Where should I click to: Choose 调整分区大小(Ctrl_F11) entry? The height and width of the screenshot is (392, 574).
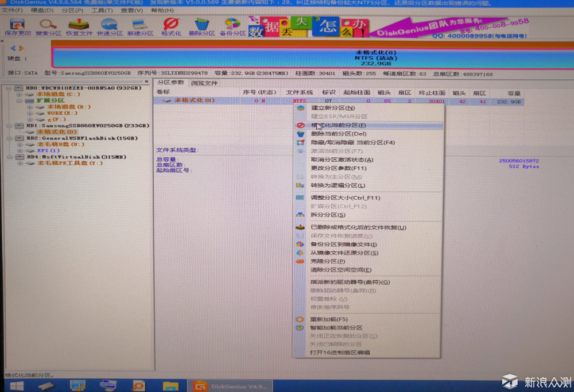coord(369,197)
